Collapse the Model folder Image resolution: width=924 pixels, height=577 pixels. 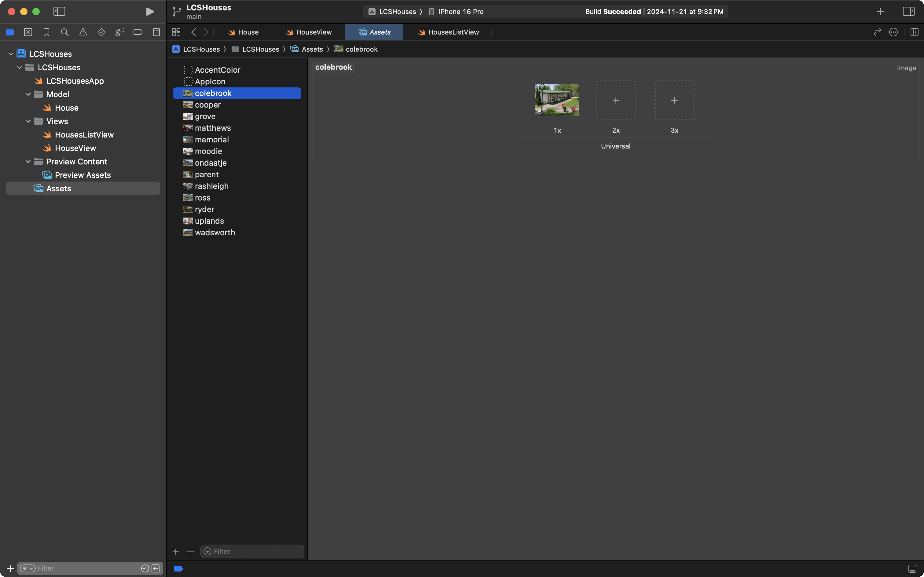tap(28, 94)
